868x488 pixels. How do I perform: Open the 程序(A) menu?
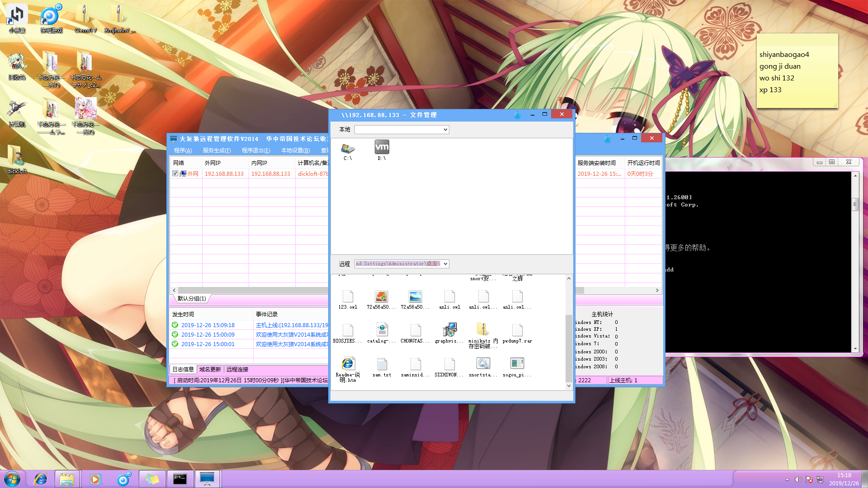[183, 150]
